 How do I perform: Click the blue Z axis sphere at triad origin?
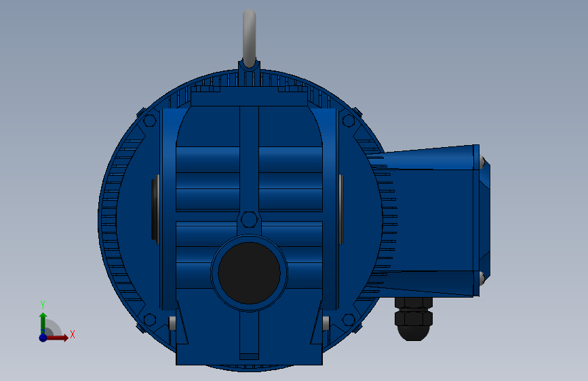click(43, 338)
